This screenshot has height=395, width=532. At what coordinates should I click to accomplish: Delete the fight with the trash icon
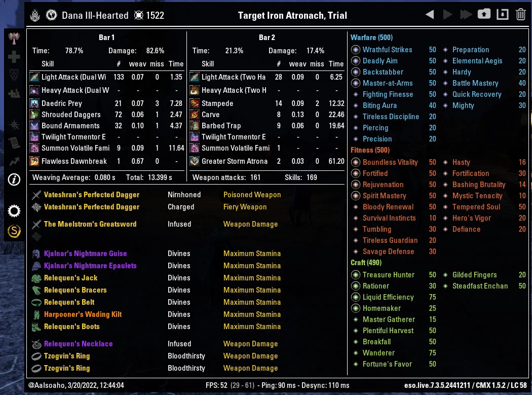[x=521, y=14]
